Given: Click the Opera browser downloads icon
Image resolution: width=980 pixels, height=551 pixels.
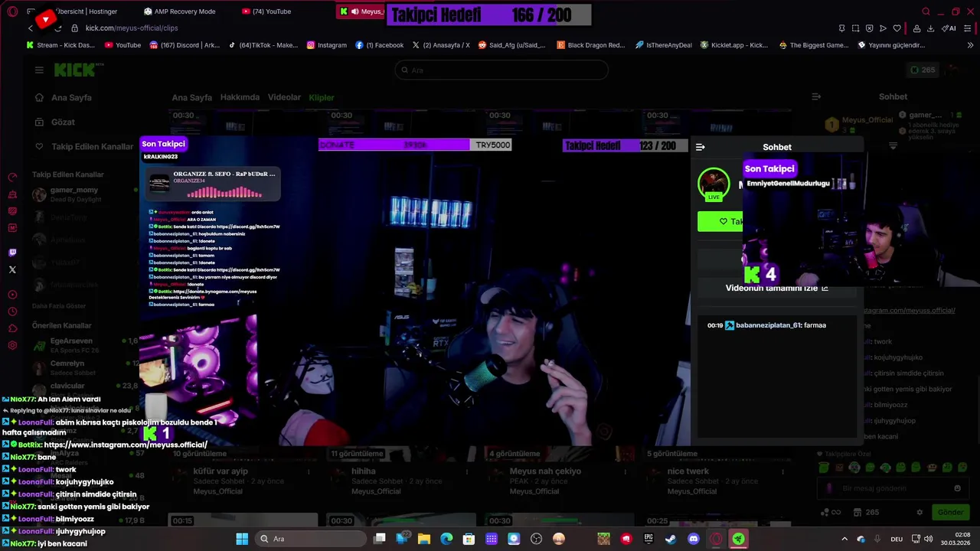Looking at the screenshot, I should click(x=930, y=28).
